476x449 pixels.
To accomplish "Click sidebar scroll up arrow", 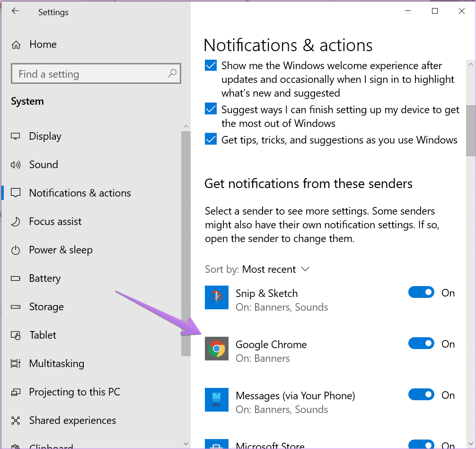I will coord(185,126).
